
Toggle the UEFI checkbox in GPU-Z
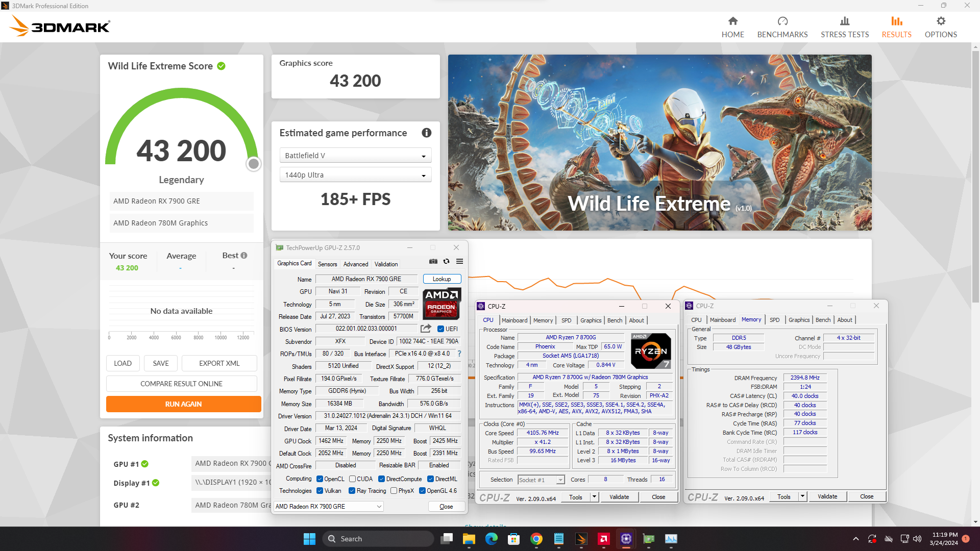[x=440, y=329]
